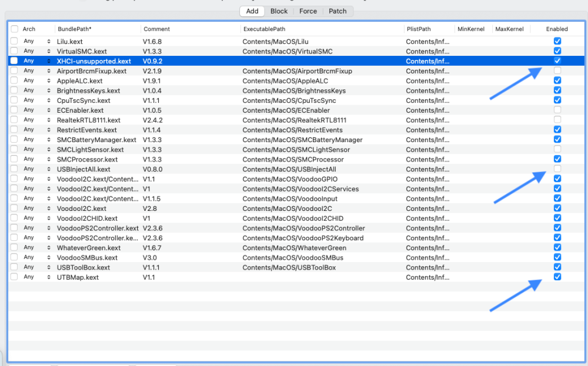Toggle Enabled for VirtualSMC.kext
Viewport: 588px width, 366px height.
click(557, 51)
